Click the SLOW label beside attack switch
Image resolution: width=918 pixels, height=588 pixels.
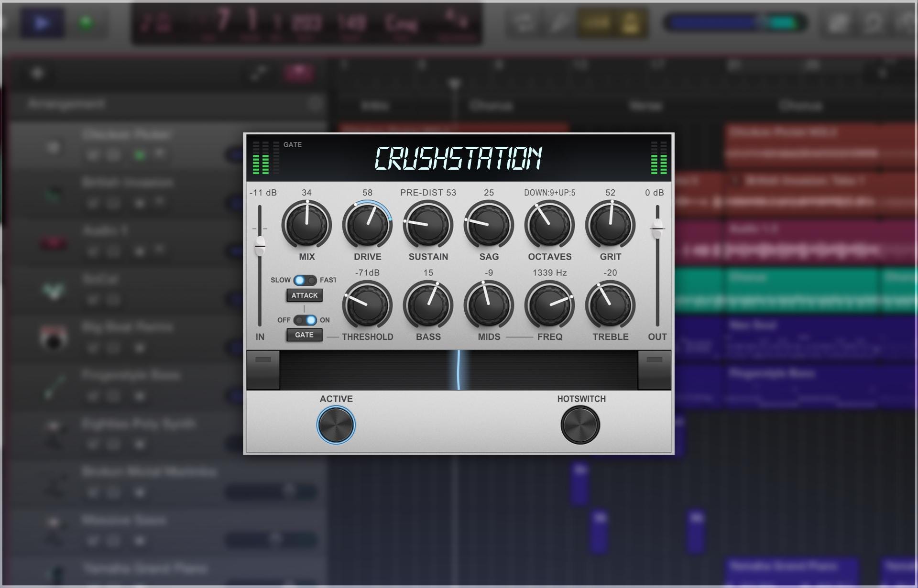281,280
